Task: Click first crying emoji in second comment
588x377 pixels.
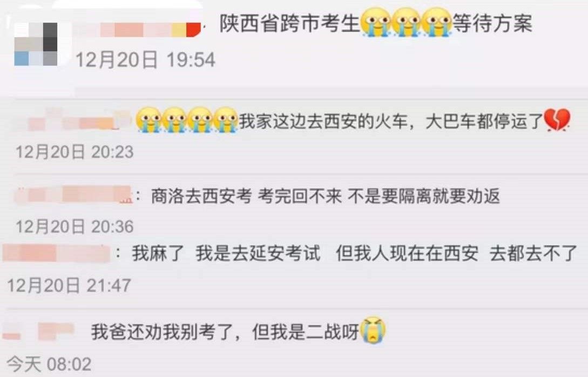Action: [148, 120]
